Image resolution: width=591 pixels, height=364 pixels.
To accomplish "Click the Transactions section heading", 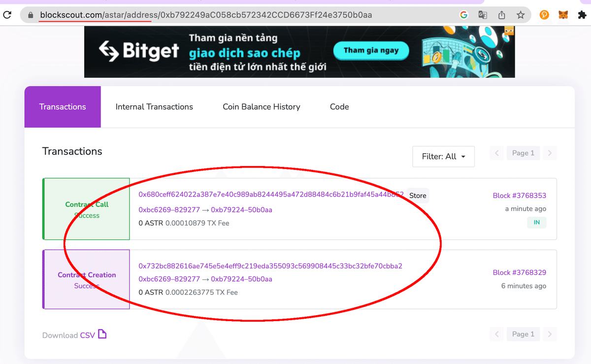I will (72, 151).
